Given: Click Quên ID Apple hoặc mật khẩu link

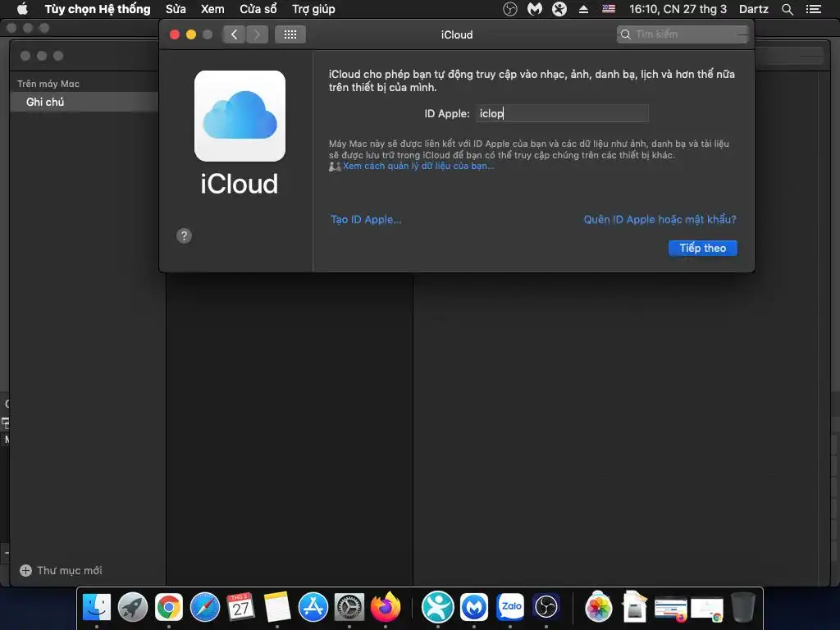Looking at the screenshot, I should tap(660, 220).
